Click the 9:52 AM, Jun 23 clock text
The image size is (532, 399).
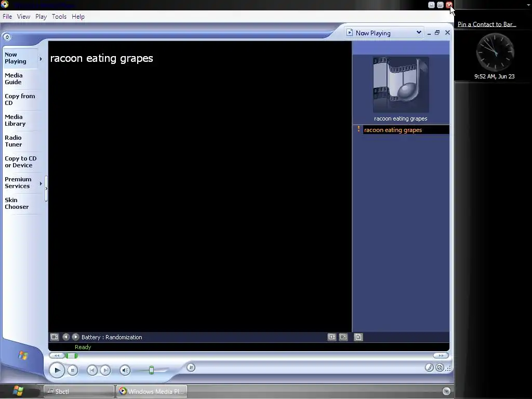coord(495,76)
